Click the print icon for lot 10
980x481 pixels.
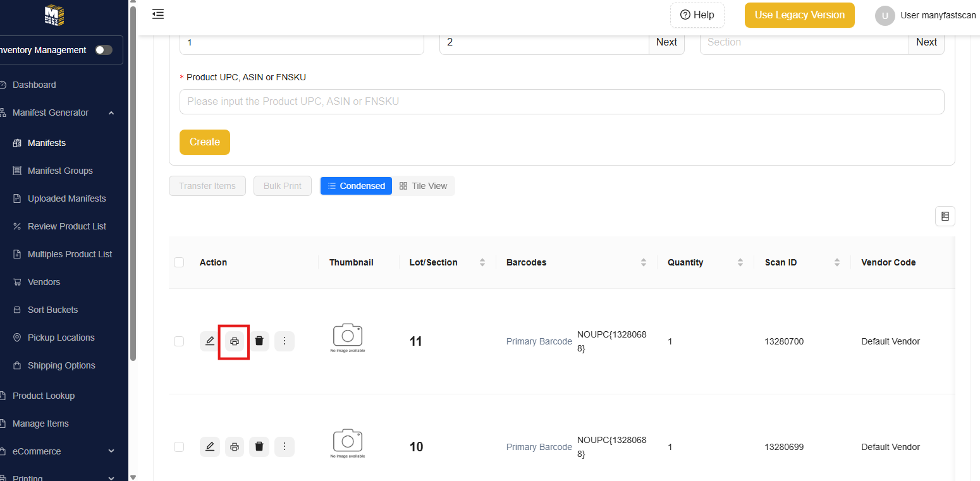[x=235, y=447]
